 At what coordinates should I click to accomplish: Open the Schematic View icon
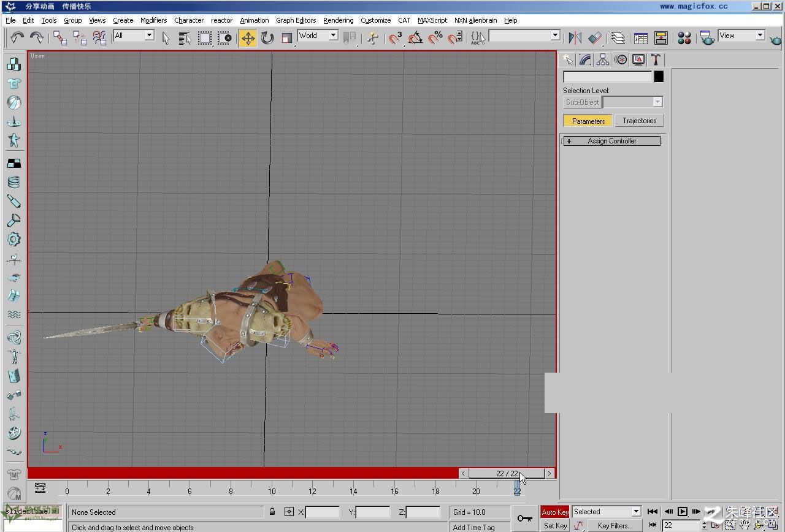[661, 38]
